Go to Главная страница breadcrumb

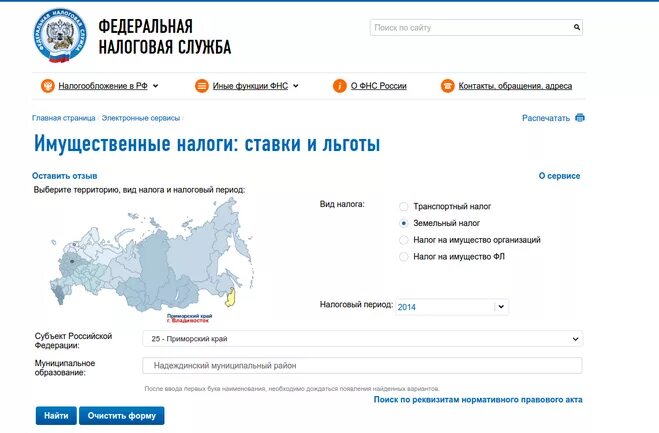click(63, 118)
